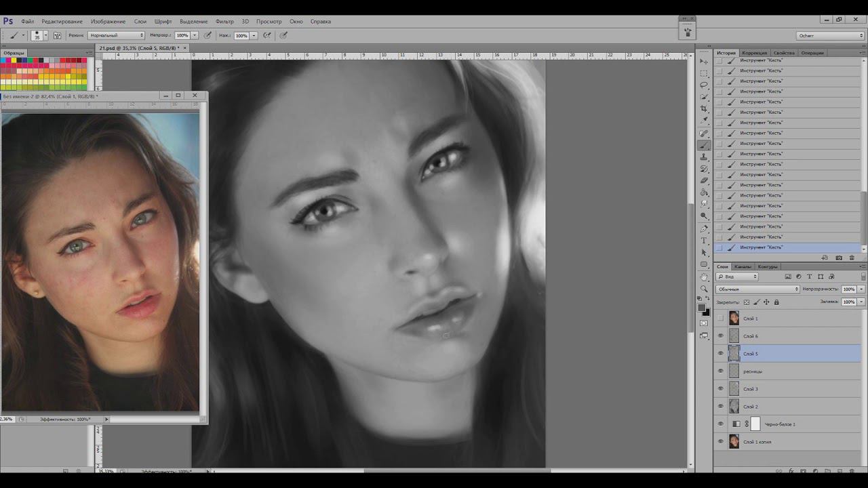Open the layer opacity dropdown arrow
The image size is (868, 488).
pyautogui.click(x=861, y=289)
